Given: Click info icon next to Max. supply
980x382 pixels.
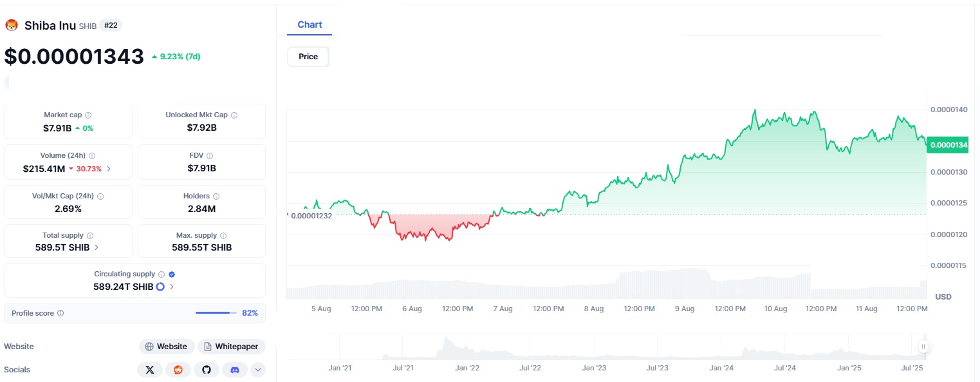Looking at the screenshot, I should (x=223, y=236).
